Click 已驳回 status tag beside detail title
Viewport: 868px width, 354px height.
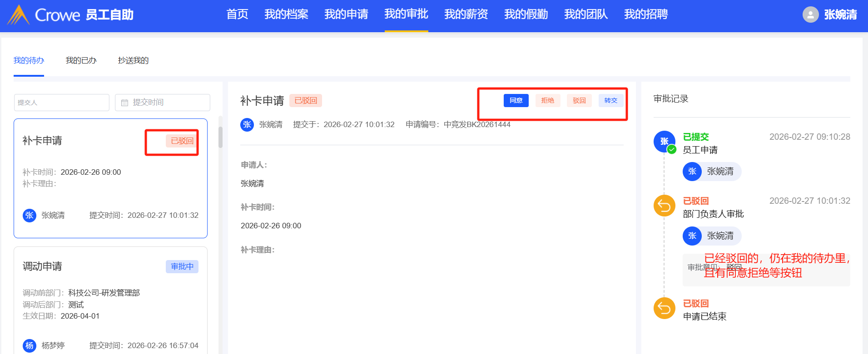point(306,100)
